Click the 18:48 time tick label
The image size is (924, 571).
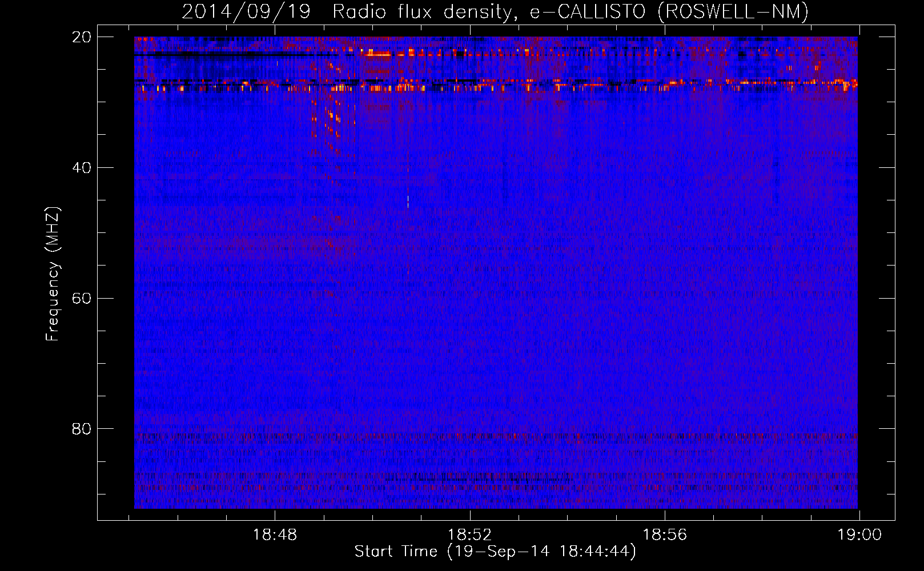[275, 535]
